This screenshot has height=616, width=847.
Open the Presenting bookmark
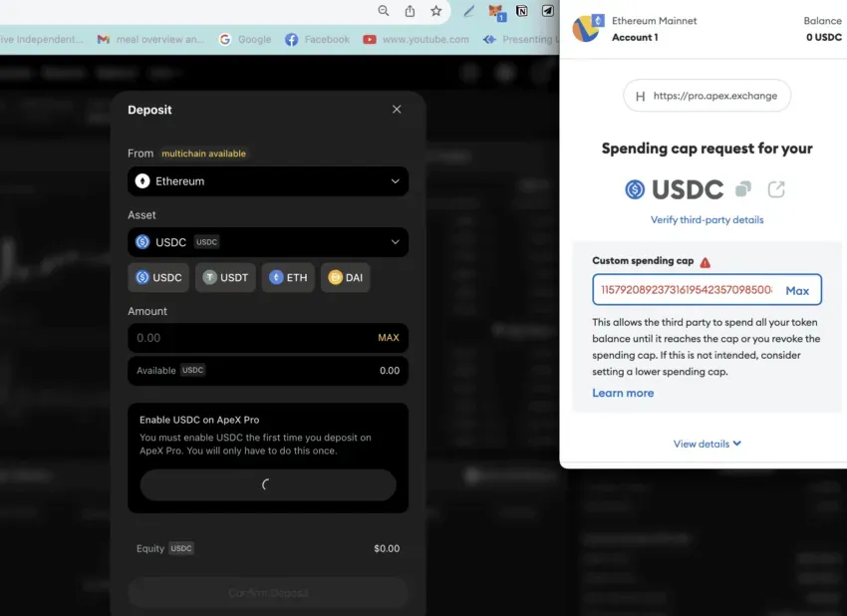point(521,40)
